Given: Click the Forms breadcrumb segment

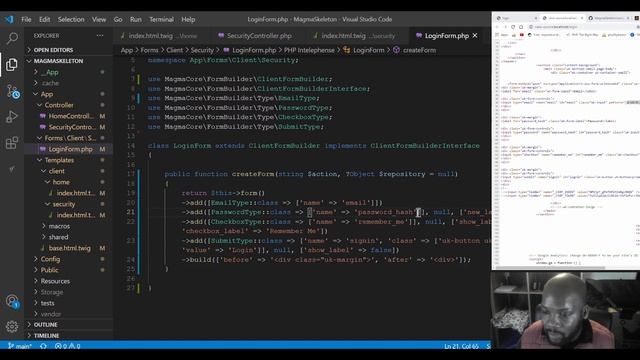Looking at the screenshot, I should 149,50.
